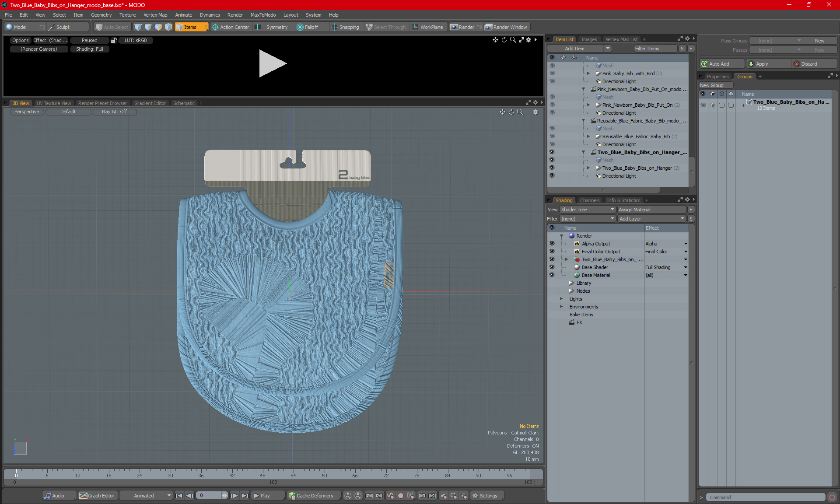Click the Snapping tool icon
Screen dimensions: 840x504
click(335, 27)
